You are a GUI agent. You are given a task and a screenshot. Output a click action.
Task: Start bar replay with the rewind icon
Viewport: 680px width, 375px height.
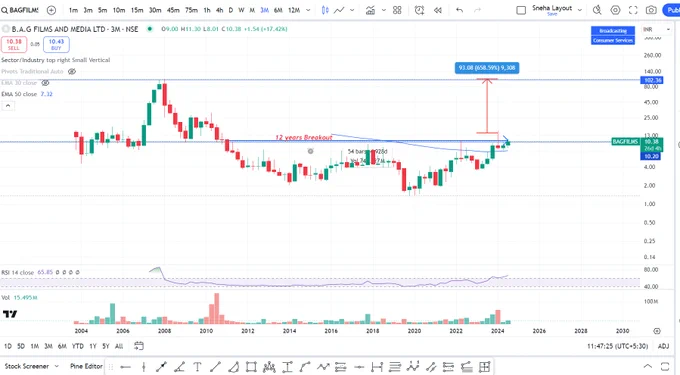coord(438,10)
